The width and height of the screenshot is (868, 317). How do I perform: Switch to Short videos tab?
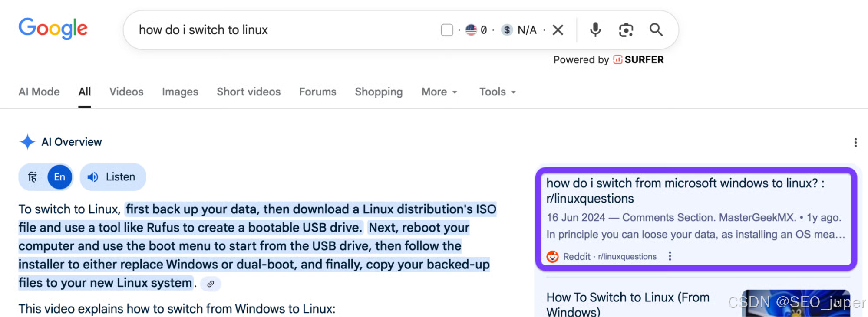point(249,92)
